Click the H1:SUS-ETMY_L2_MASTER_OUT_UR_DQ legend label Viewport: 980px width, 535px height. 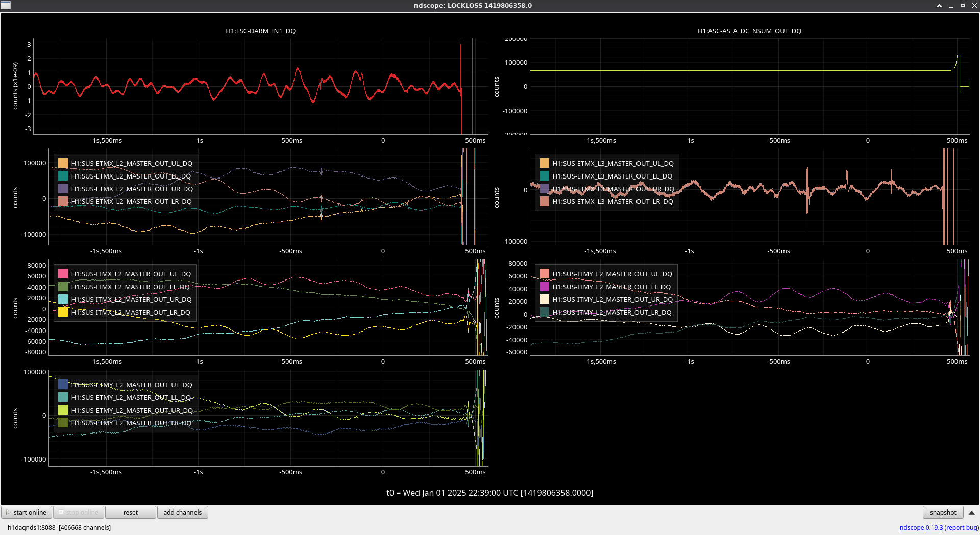(132, 410)
